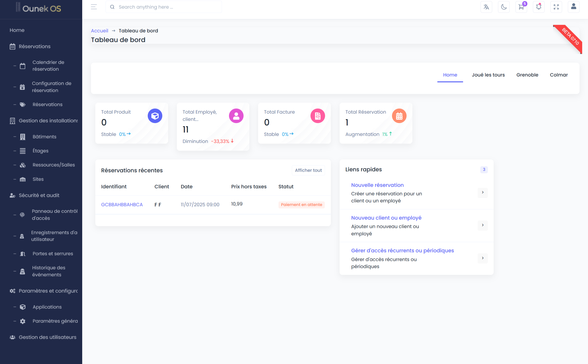
Task: Expand Nouveau client ou employé chevron
Action: (482, 225)
